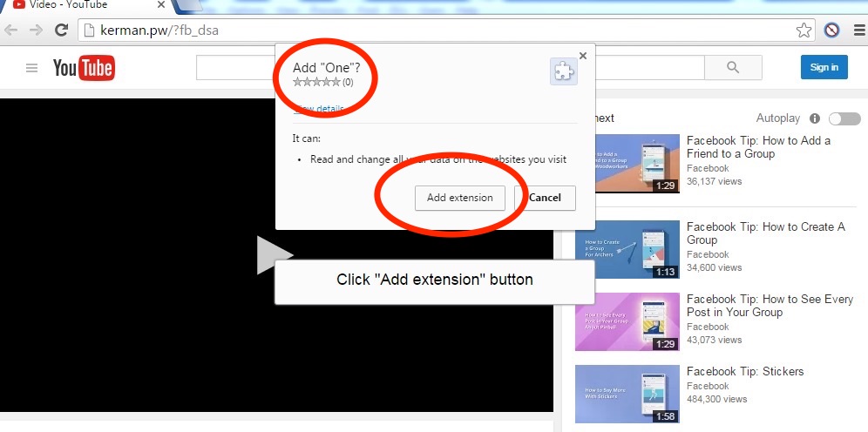Image resolution: width=868 pixels, height=432 pixels.
Task: Click the rating stars in dialog
Action: tap(316, 83)
